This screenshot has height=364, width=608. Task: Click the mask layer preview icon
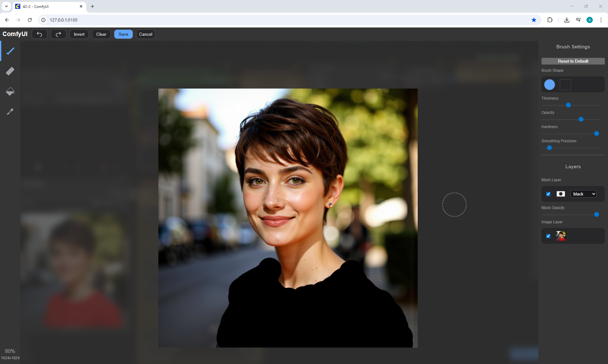click(560, 194)
